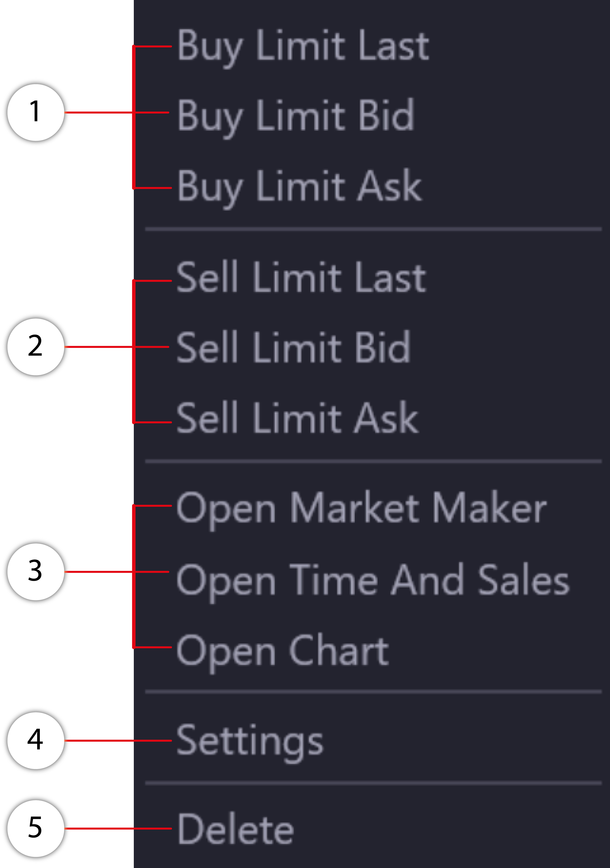
Task: Click separator line below Sell Limit Ask
Action: (373, 461)
